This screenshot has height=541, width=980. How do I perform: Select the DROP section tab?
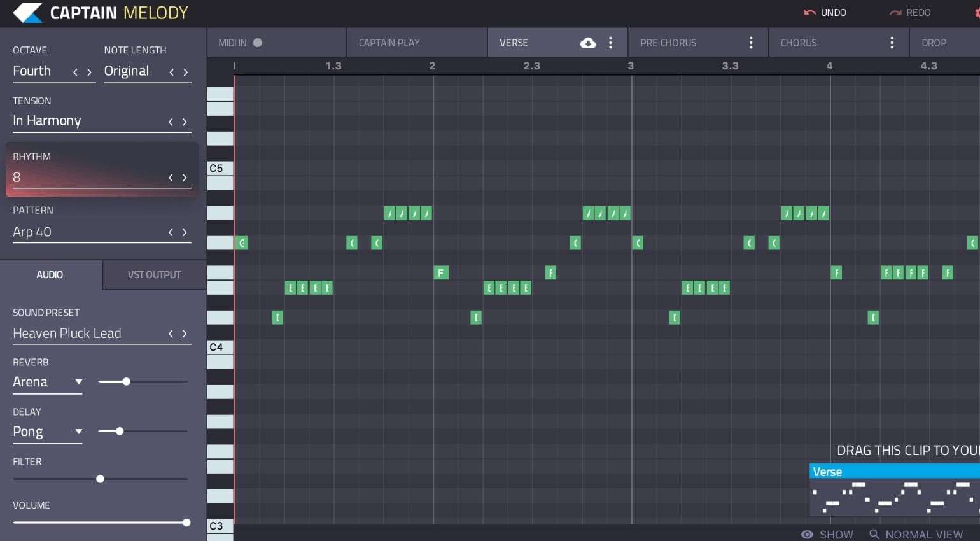tap(934, 43)
